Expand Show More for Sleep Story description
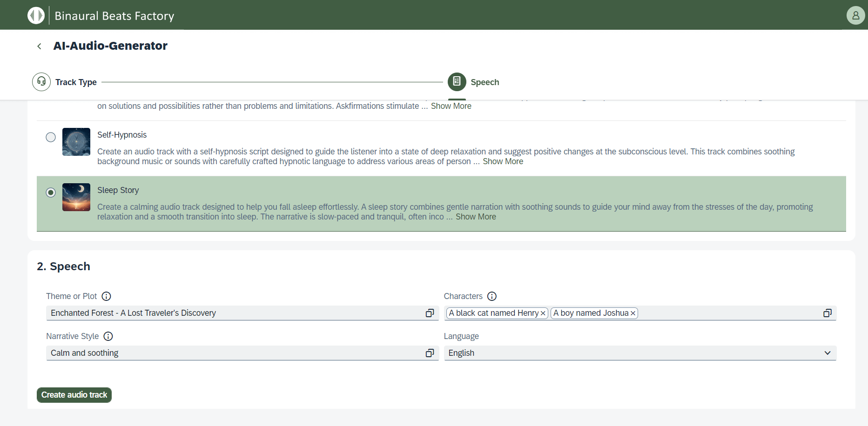This screenshot has width=868, height=426. click(476, 217)
